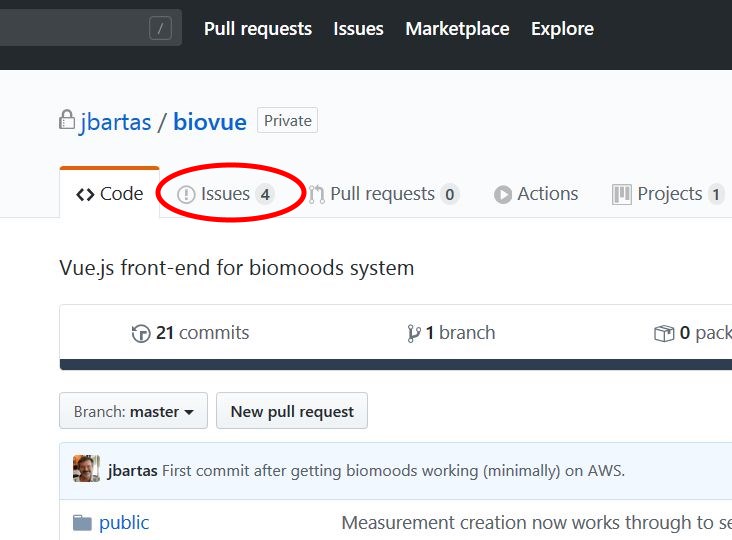Open the 0 packages link

coord(693,333)
